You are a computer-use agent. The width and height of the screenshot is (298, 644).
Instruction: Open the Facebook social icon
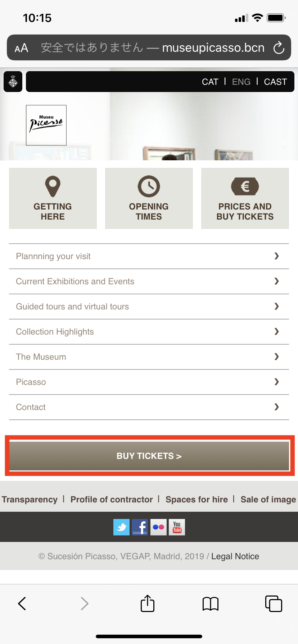click(140, 527)
